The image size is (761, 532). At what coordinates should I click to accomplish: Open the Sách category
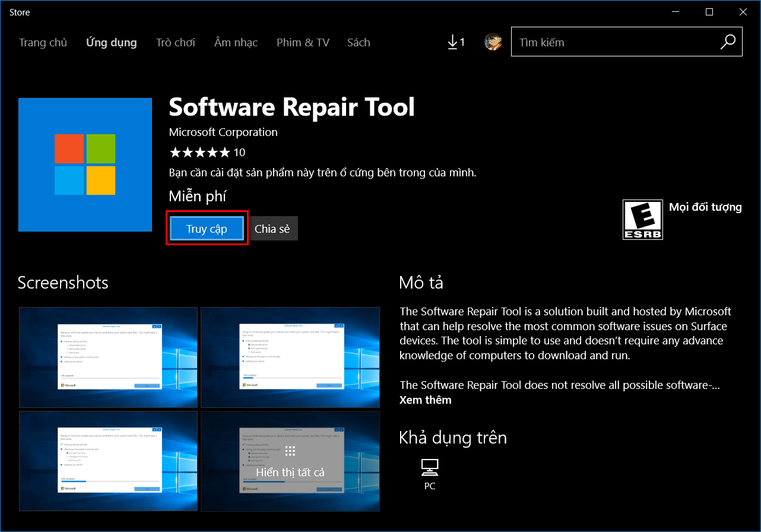pyautogui.click(x=359, y=42)
